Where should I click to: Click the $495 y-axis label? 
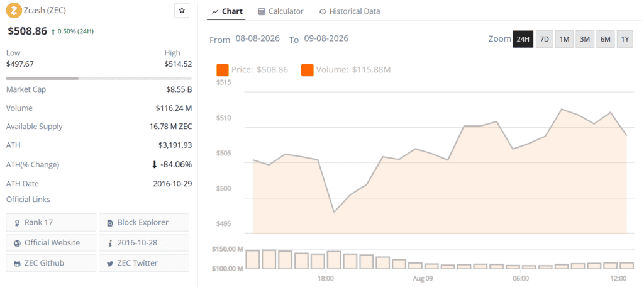click(x=224, y=224)
